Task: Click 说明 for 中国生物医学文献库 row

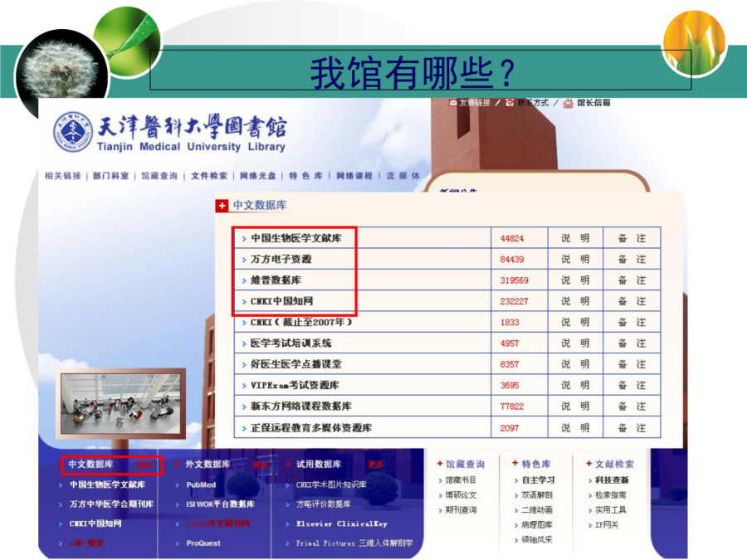Action: point(575,238)
